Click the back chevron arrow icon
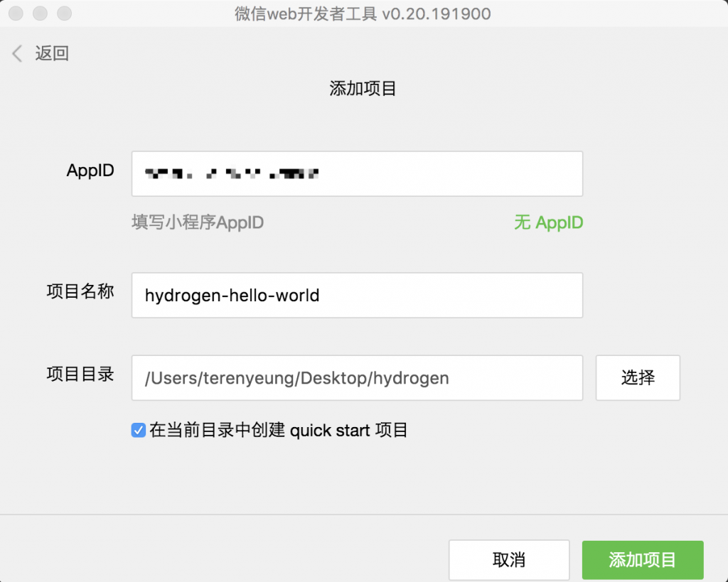This screenshot has height=582, width=728. (x=17, y=53)
